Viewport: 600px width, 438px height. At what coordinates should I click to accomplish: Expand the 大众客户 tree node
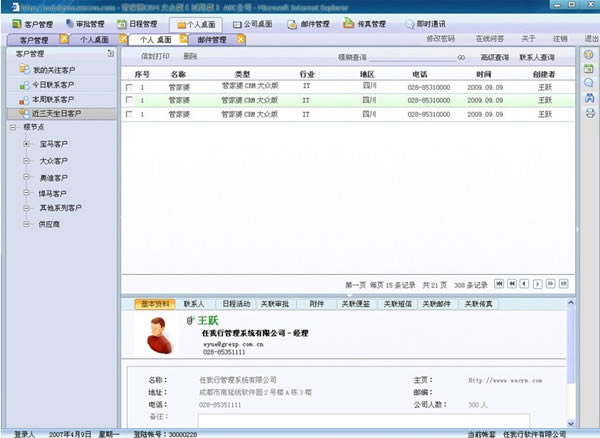(x=27, y=160)
